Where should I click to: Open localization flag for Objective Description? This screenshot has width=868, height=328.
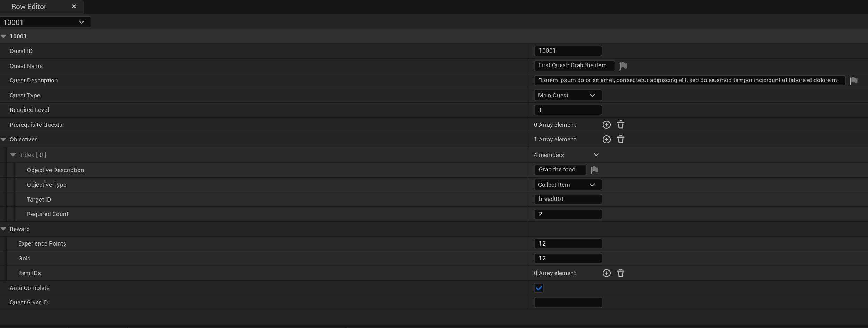(x=595, y=170)
